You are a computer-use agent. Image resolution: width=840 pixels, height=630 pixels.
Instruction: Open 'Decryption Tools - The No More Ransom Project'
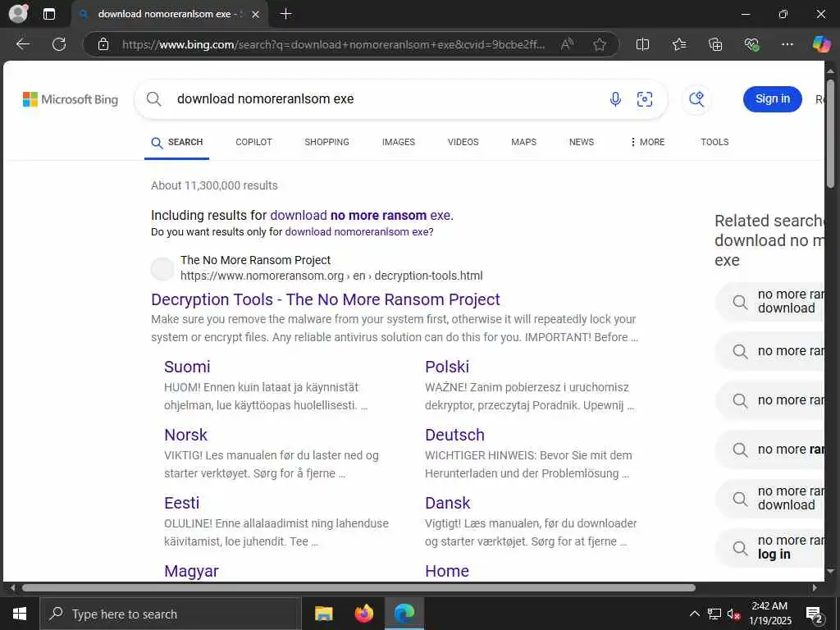(x=325, y=299)
